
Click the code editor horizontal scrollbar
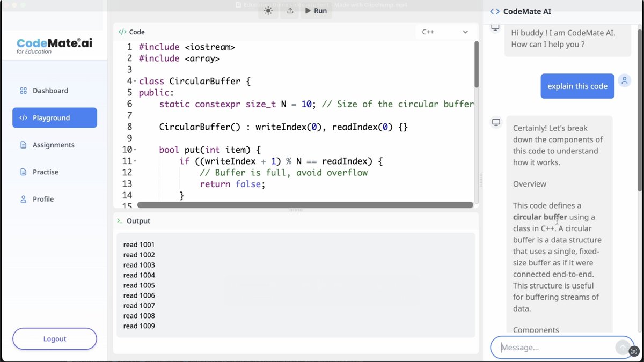[x=305, y=205]
